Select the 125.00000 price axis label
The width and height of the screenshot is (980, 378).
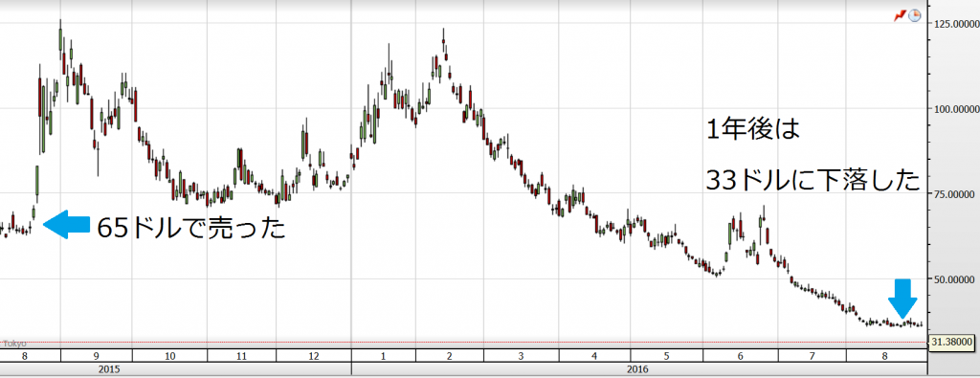click(x=956, y=24)
